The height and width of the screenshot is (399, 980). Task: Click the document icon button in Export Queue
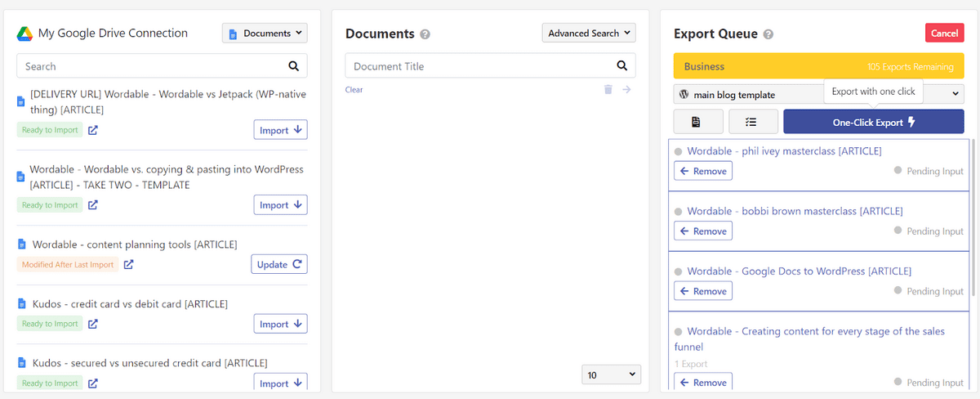[x=698, y=122]
